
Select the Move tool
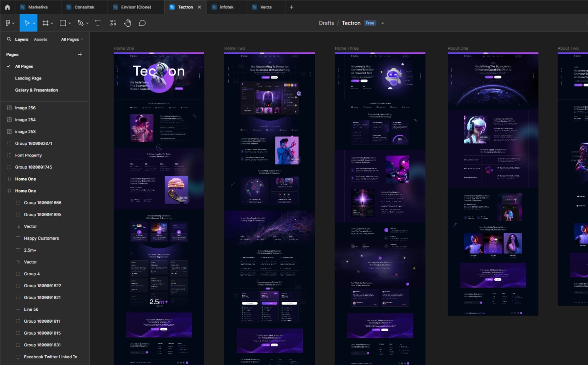(x=27, y=23)
